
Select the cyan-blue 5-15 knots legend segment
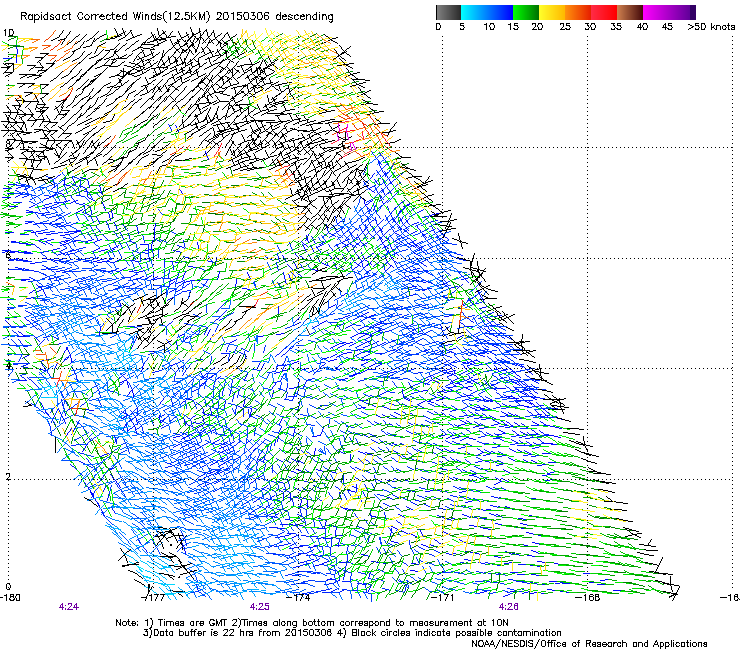(x=487, y=12)
